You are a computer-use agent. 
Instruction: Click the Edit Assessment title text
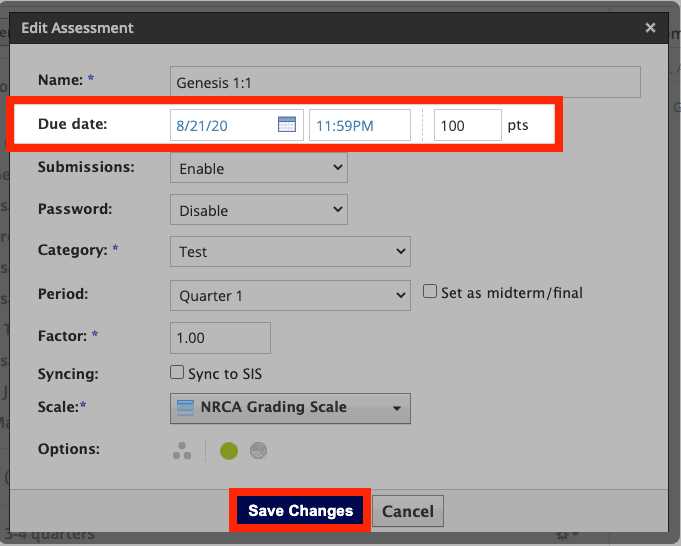point(77,28)
